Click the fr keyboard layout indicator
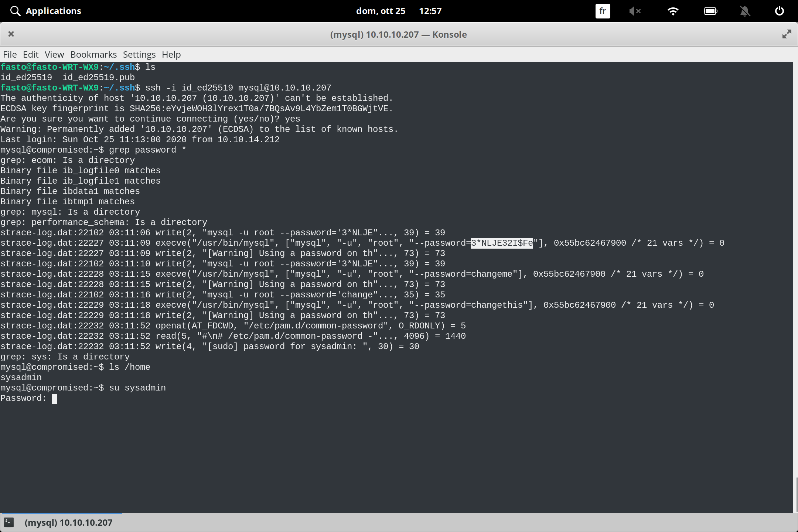This screenshot has width=798, height=532. (602, 11)
